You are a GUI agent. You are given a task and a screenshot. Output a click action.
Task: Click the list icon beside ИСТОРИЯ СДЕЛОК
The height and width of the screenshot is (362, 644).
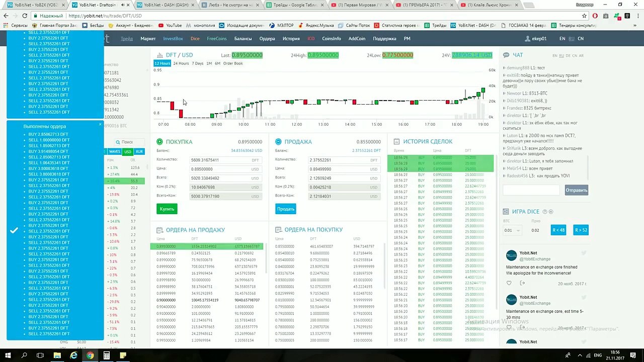click(x=396, y=142)
